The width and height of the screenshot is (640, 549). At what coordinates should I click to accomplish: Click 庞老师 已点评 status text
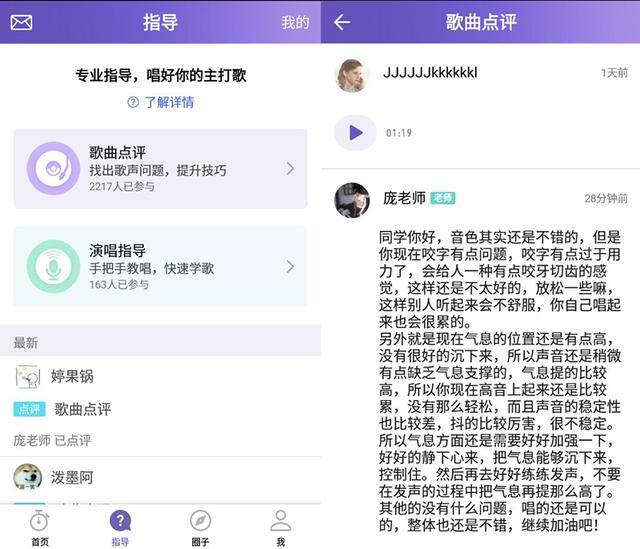[52, 440]
